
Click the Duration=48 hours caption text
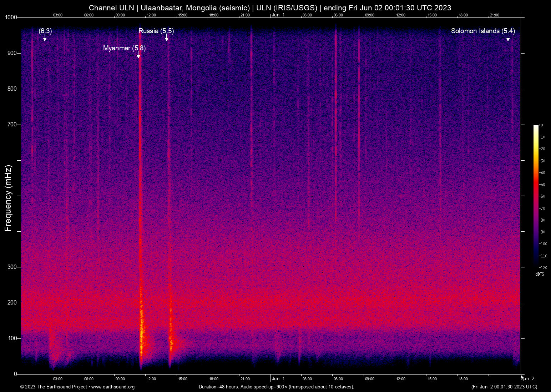tap(276, 387)
